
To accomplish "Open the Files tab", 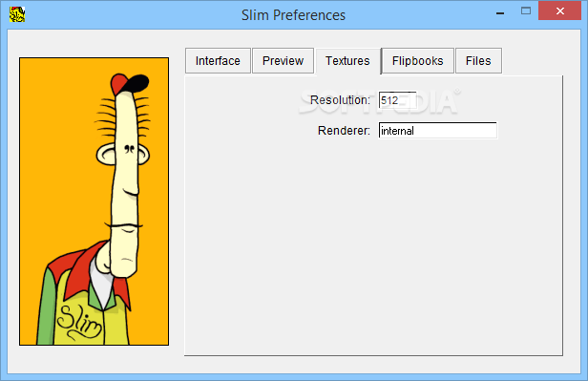I will click(x=478, y=61).
